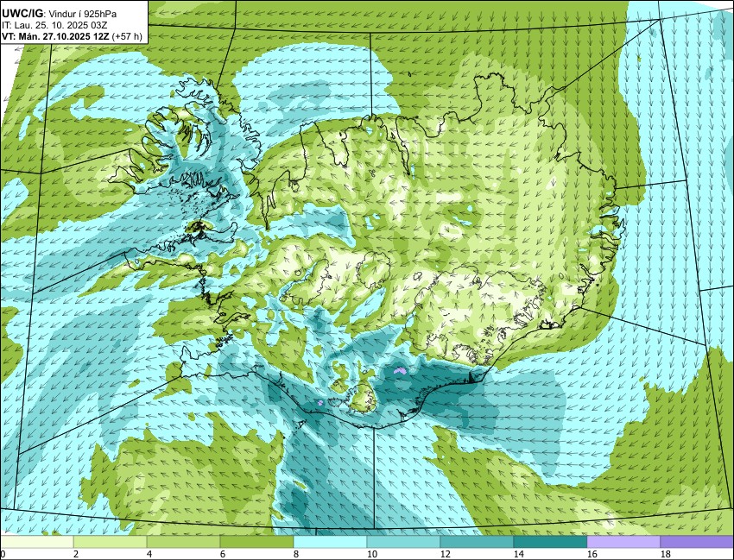The image size is (734, 560).
Task: Click the 10–12 aqua legend swatch
Action: pos(403,542)
